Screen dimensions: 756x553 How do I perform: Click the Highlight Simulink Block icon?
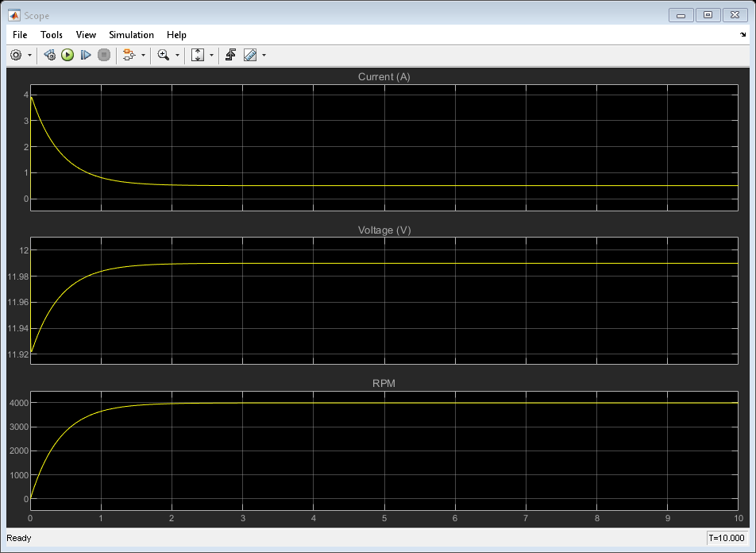129,55
